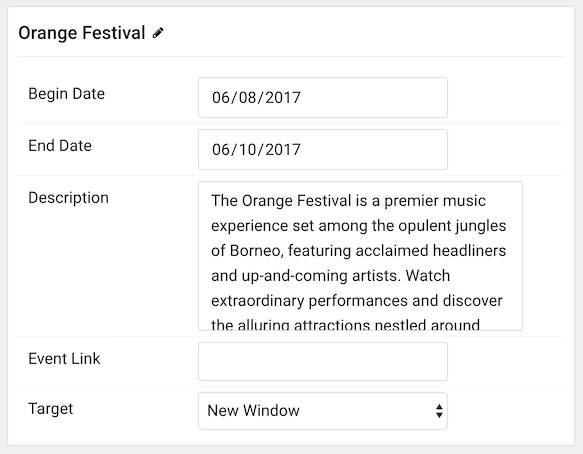583x454 pixels.
Task: Place cursor on 'premier music' in description
Action: [435, 201]
